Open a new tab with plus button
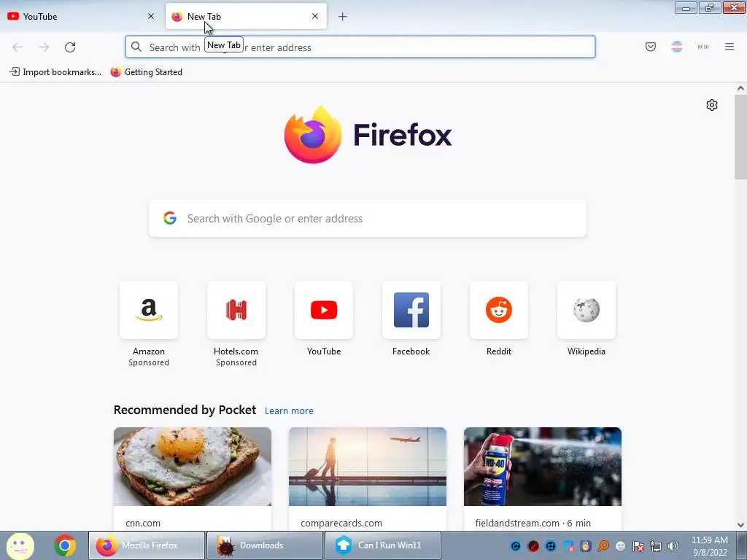 click(x=343, y=17)
